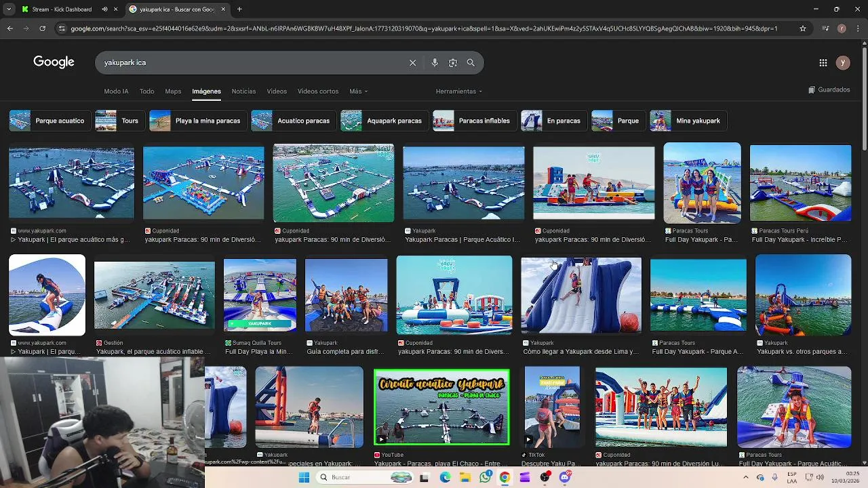Open Task View on taskbar
The height and width of the screenshot is (488, 868).
424,477
